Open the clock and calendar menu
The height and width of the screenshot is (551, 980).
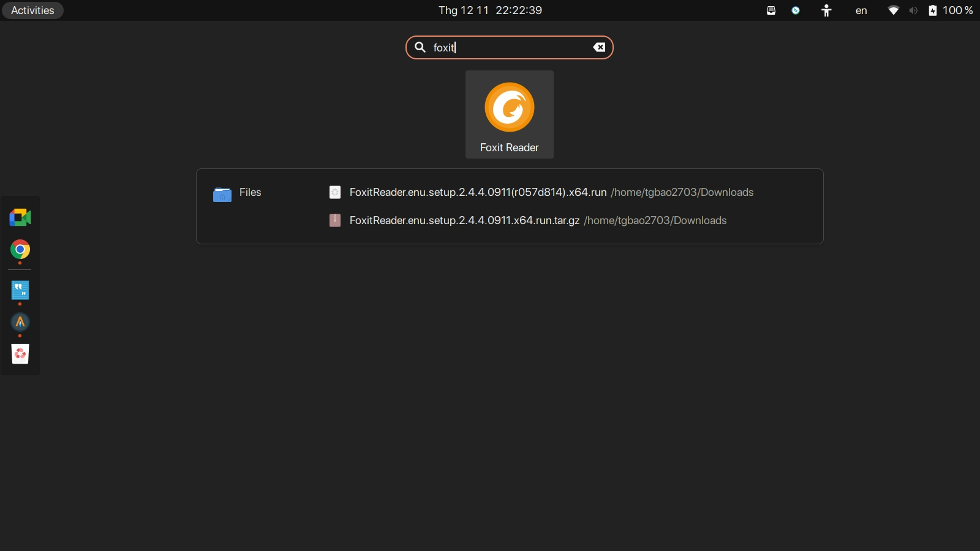click(490, 10)
